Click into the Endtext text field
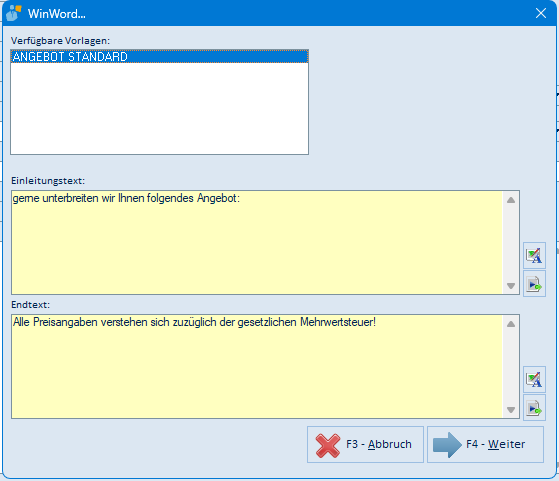 [257, 366]
